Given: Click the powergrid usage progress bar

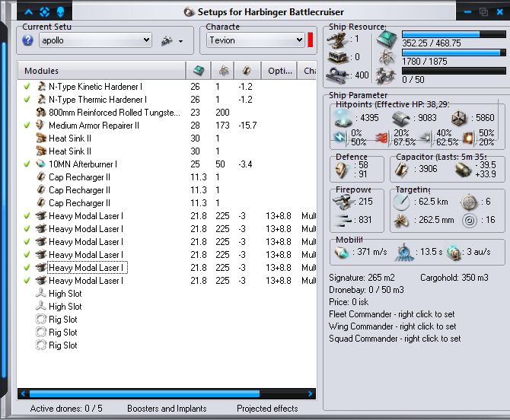Looking at the screenshot, I should point(454,52).
